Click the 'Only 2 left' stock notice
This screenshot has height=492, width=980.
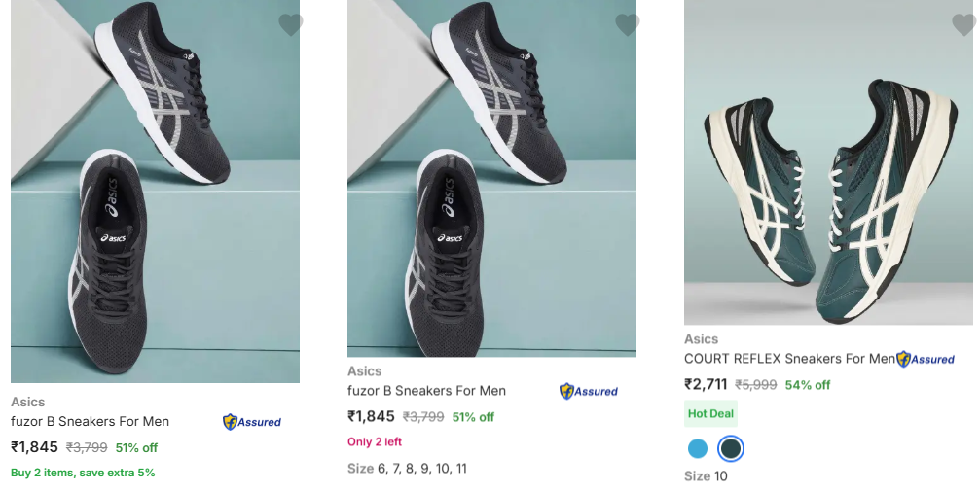click(375, 442)
